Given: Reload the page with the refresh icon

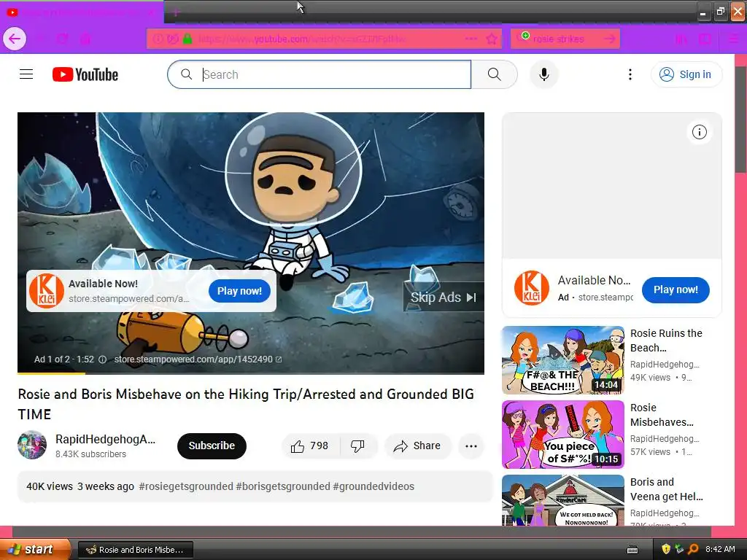Looking at the screenshot, I should tap(63, 39).
